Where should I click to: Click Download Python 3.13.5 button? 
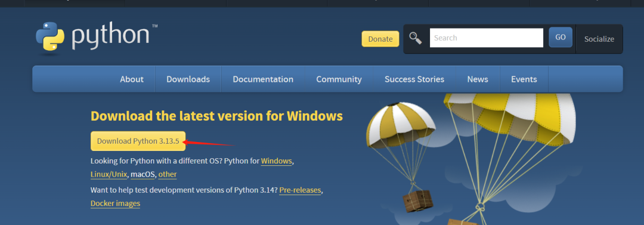[138, 141]
